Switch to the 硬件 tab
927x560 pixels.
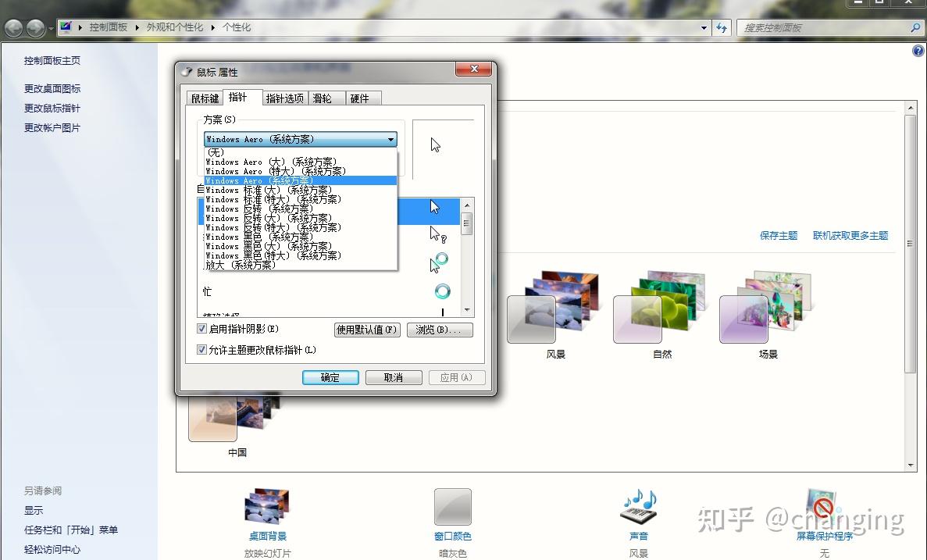(x=362, y=98)
